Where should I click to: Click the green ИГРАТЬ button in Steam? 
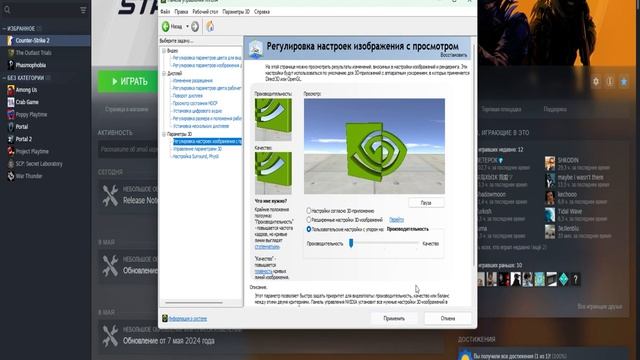[128, 82]
